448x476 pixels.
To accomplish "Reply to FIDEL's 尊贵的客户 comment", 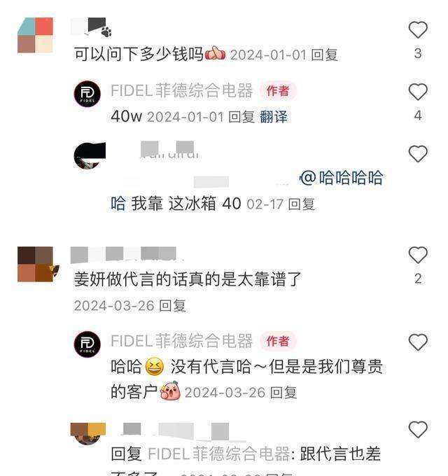I will tap(283, 393).
